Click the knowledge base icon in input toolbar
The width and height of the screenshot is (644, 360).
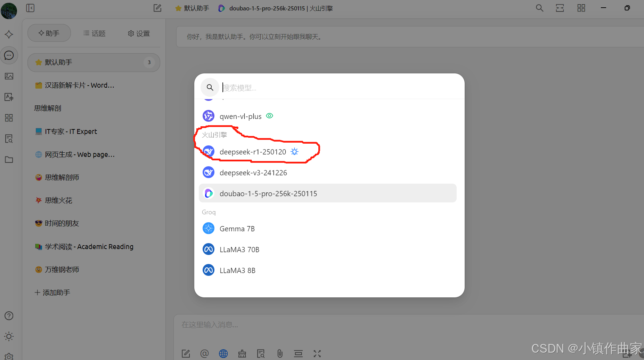(x=261, y=354)
